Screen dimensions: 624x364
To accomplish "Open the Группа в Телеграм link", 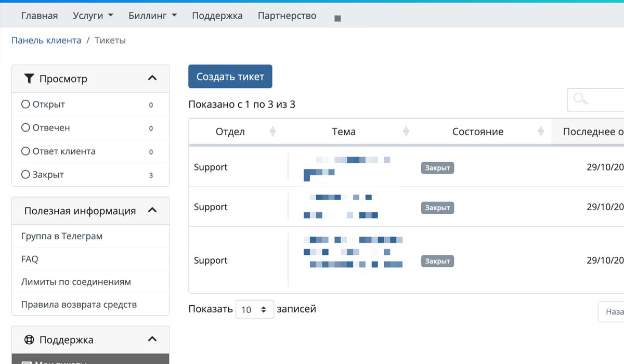I will (x=61, y=236).
